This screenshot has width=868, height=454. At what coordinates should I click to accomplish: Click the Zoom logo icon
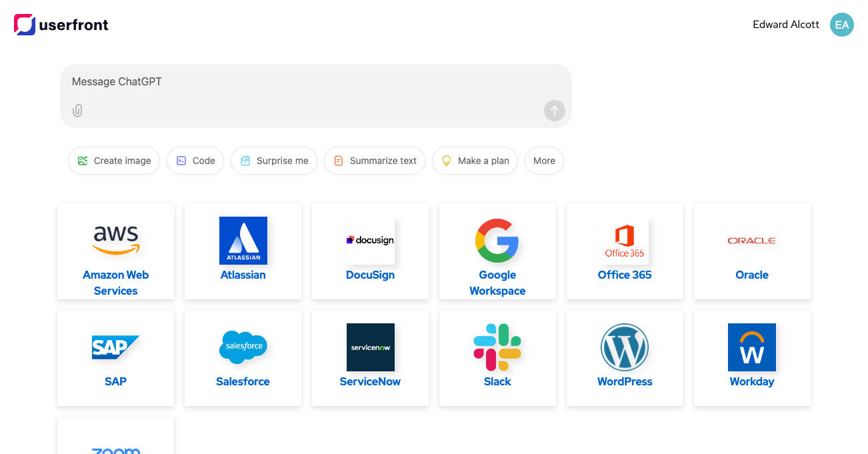tap(116, 451)
